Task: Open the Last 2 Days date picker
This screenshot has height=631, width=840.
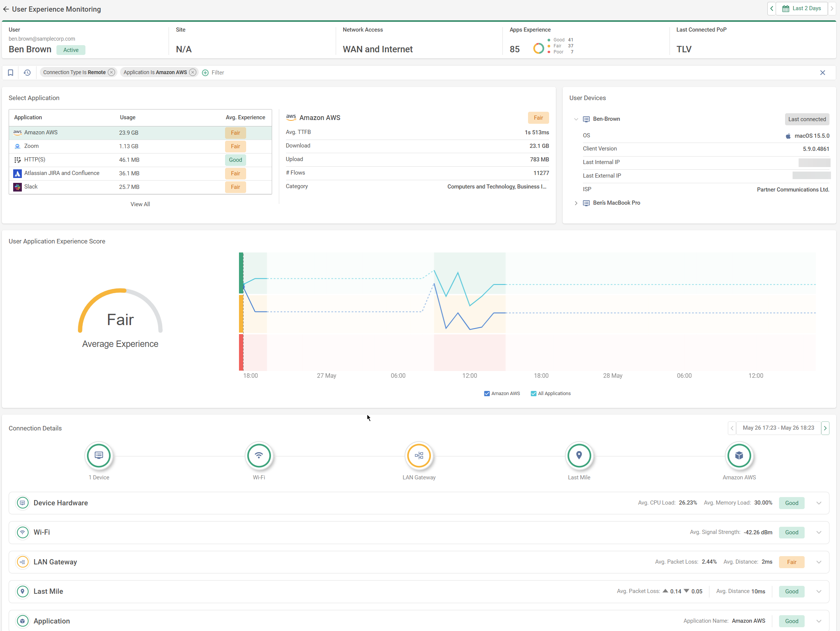Action: 801,9
